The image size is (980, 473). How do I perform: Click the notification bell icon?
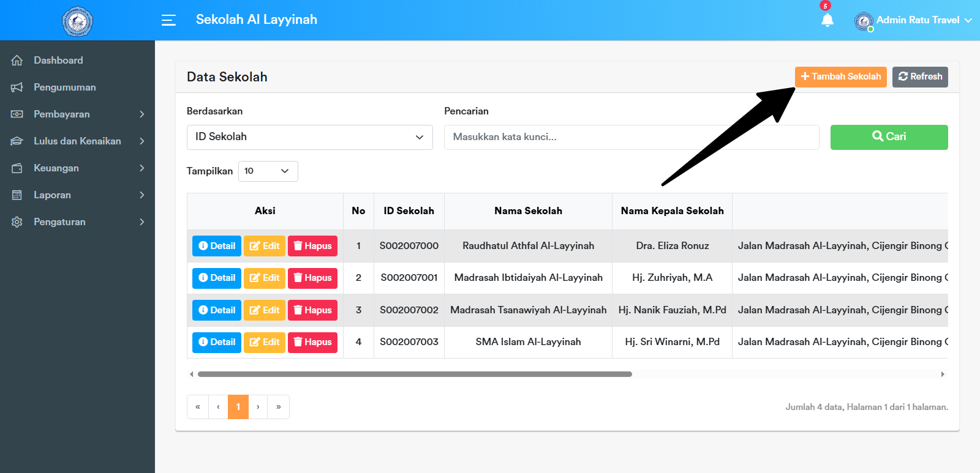827,20
